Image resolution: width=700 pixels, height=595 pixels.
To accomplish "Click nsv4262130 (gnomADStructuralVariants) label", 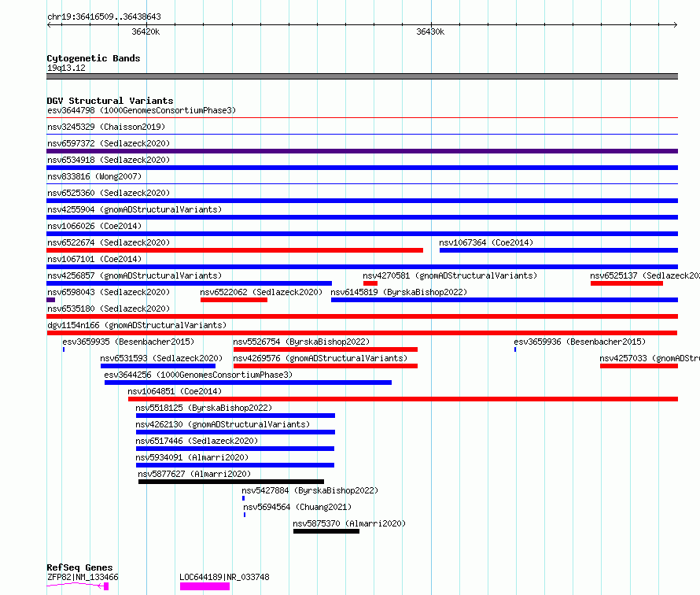I will coord(223,424).
